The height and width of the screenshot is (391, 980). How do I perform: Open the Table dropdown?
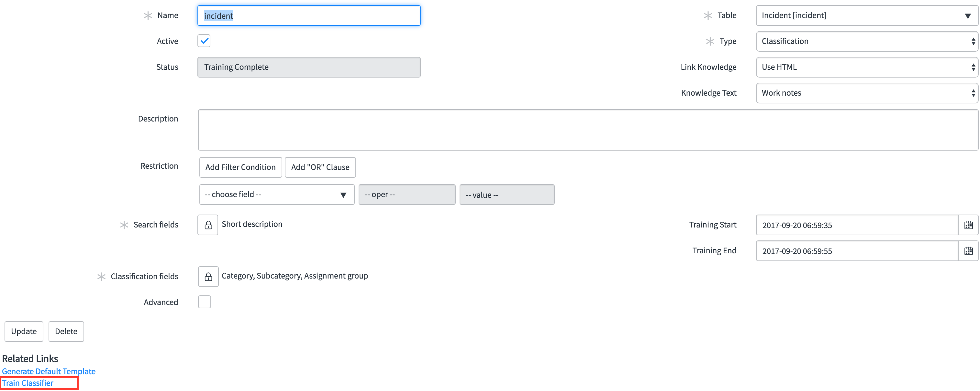[x=867, y=16]
